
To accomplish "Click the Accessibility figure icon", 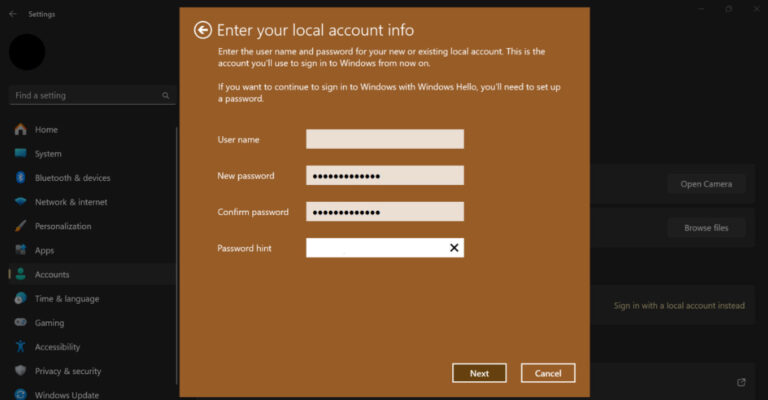I will point(21,346).
